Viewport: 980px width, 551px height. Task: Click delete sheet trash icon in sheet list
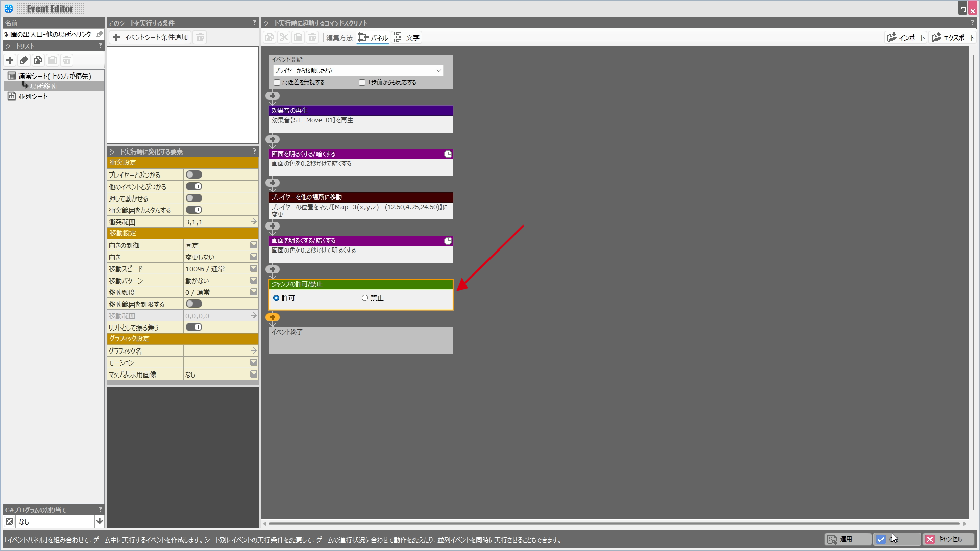pyautogui.click(x=67, y=60)
